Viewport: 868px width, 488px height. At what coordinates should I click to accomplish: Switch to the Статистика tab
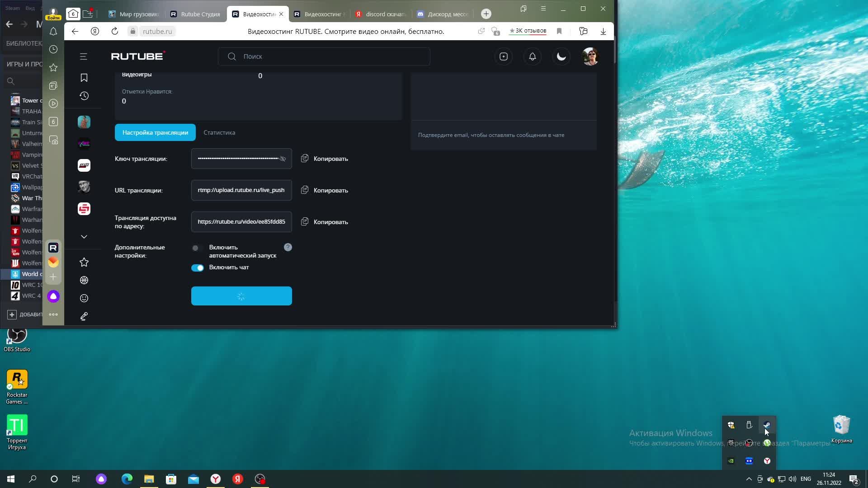(219, 132)
